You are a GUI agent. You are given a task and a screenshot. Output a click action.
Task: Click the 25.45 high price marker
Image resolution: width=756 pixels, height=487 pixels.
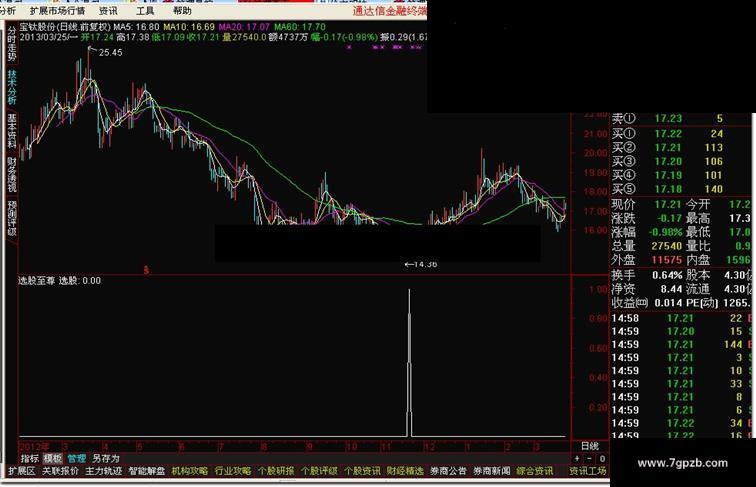click(110, 53)
